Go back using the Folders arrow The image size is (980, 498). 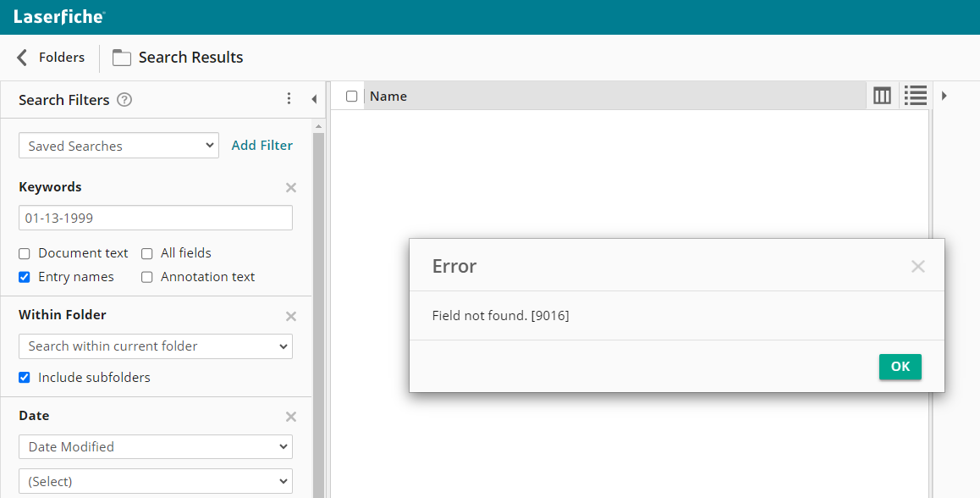click(x=22, y=58)
